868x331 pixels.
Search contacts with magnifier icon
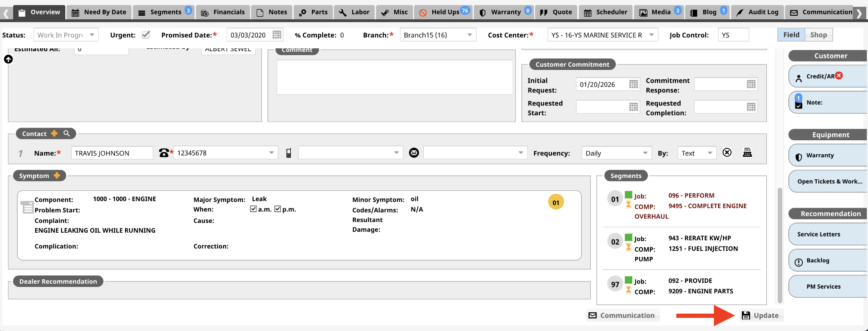pos(67,134)
